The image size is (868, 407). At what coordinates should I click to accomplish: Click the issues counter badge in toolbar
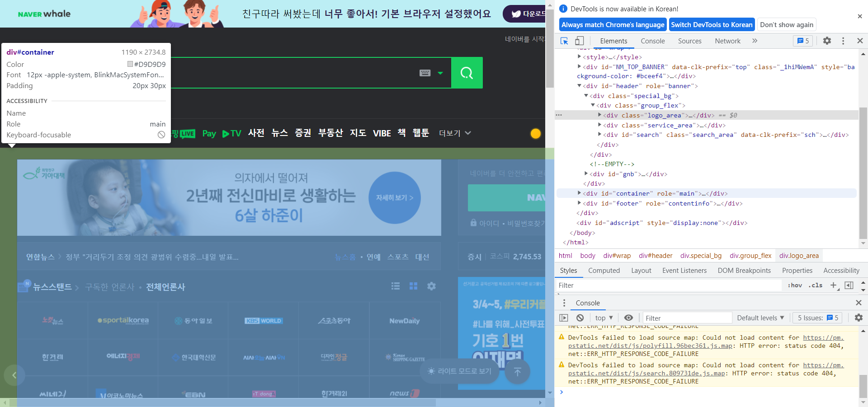(x=803, y=41)
